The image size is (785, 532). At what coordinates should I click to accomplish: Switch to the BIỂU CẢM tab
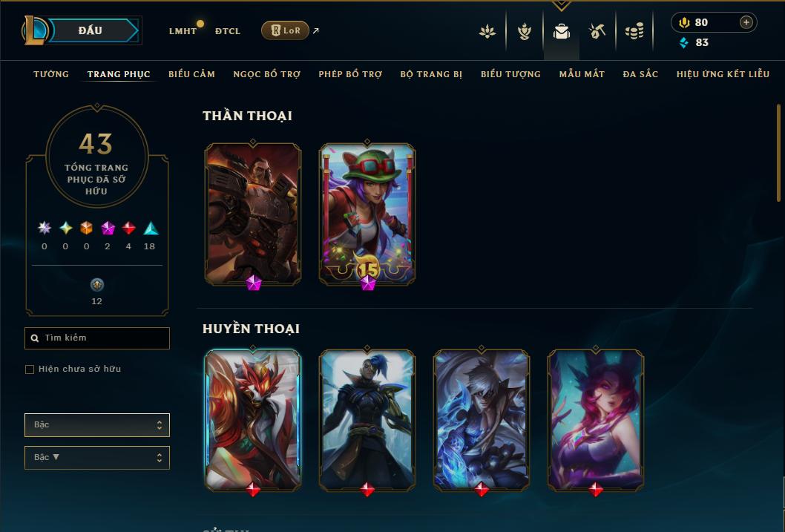(x=191, y=74)
